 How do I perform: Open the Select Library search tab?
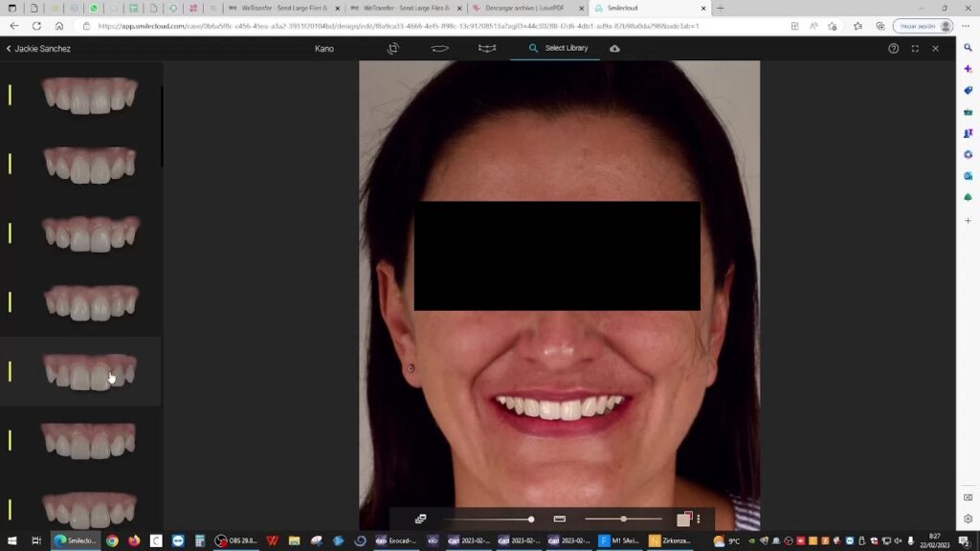tap(558, 48)
